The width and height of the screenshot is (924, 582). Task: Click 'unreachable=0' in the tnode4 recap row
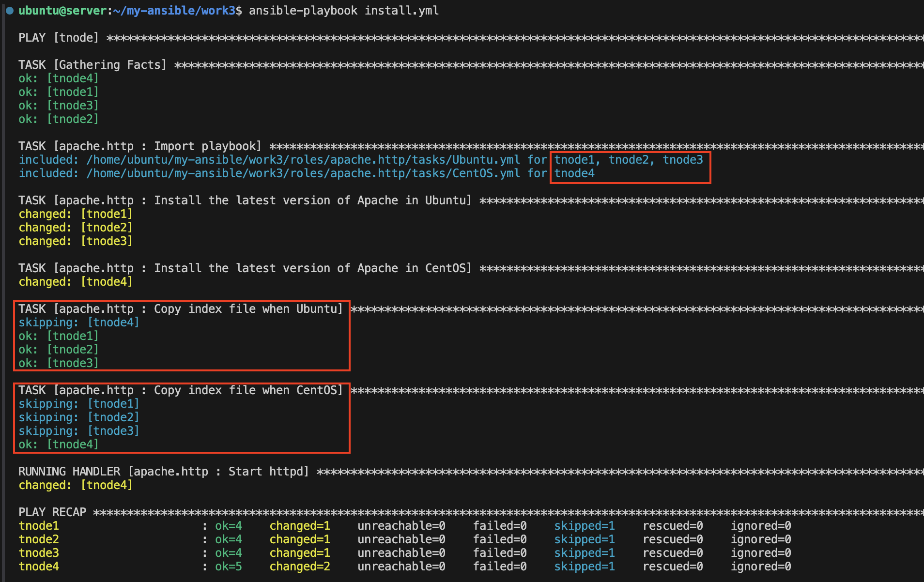[401, 567]
